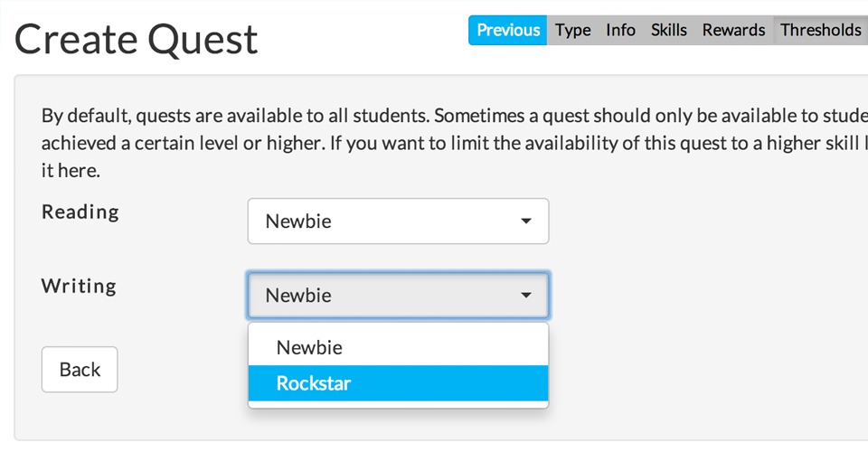The image size is (868, 452).
Task: Go to the Type step tab
Action: coord(572,30)
